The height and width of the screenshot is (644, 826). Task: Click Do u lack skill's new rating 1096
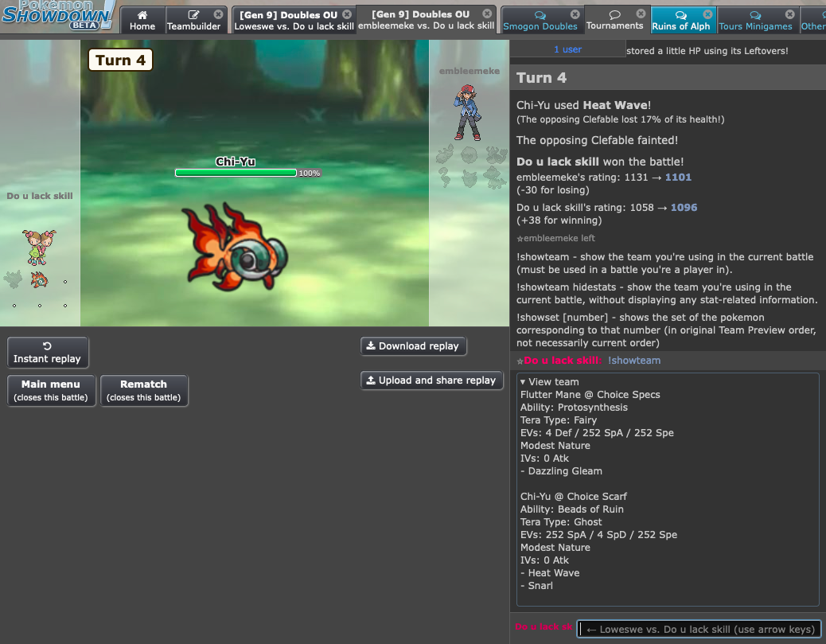pos(684,208)
